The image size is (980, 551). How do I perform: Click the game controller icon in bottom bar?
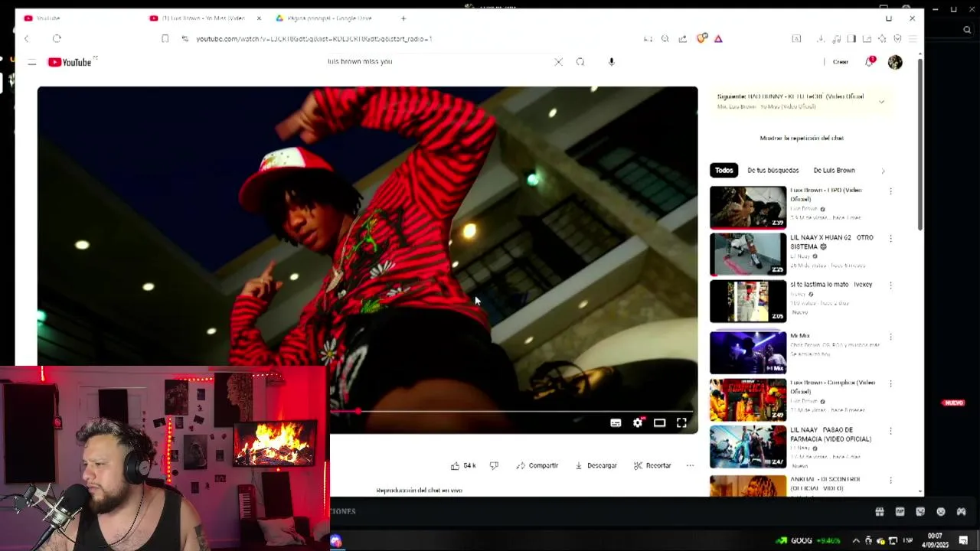962,512
